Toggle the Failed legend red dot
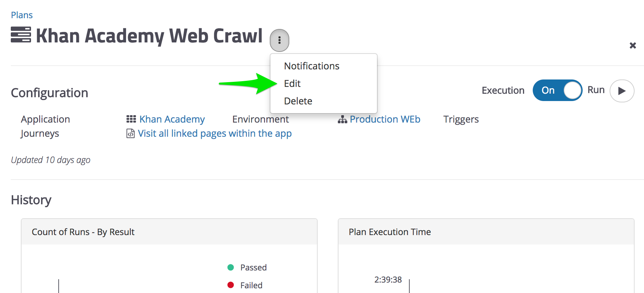644x293 pixels. (231, 285)
